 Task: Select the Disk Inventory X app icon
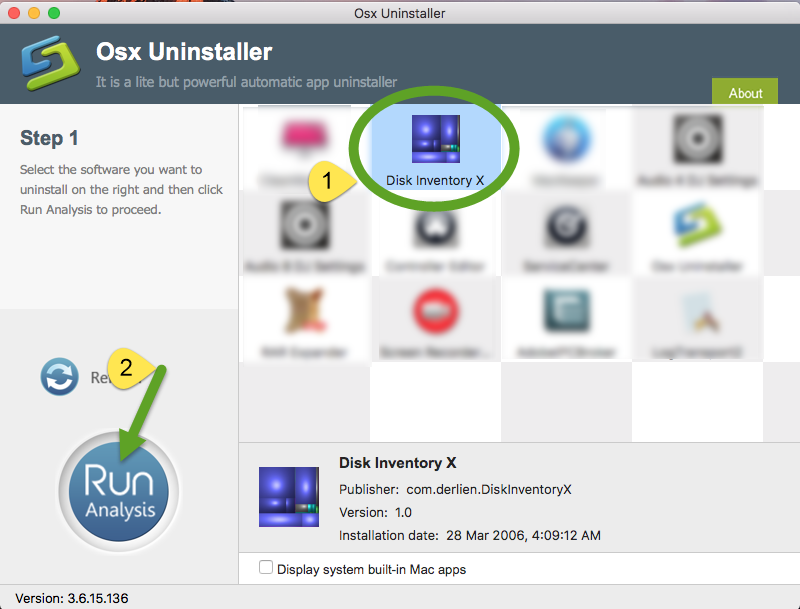(435, 140)
